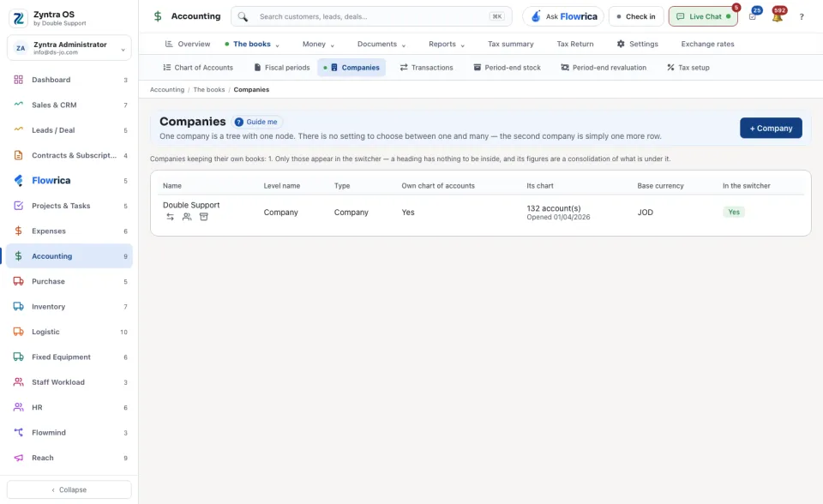
Task: Switch to the Transactions tab
Action: (x=426, y=68)
